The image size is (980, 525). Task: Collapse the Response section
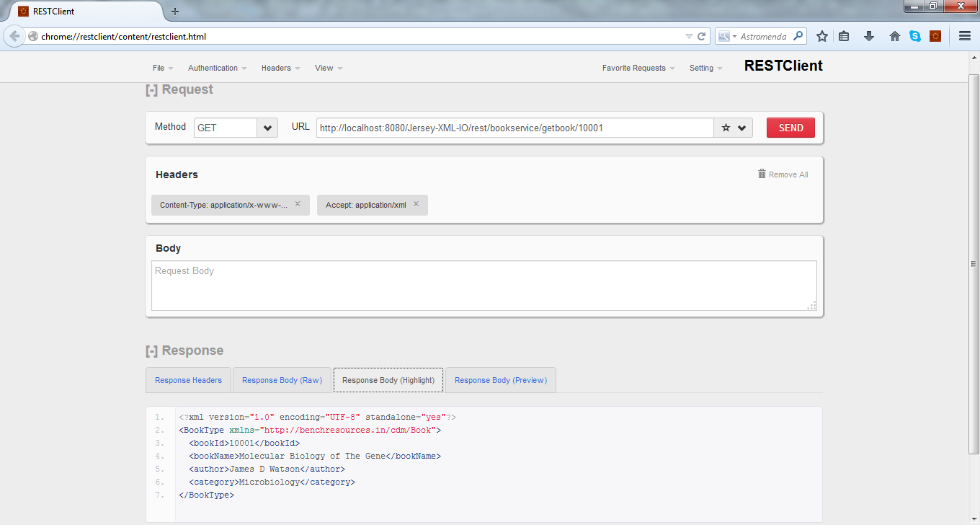[151, 350]
